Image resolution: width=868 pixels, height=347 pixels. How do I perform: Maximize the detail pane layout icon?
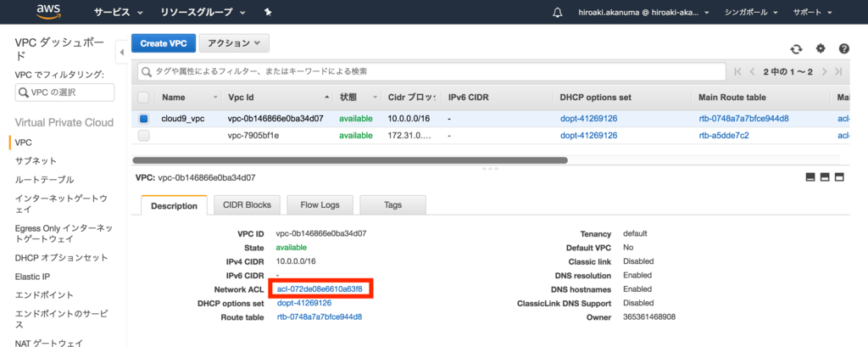click(x=839, y=177)
